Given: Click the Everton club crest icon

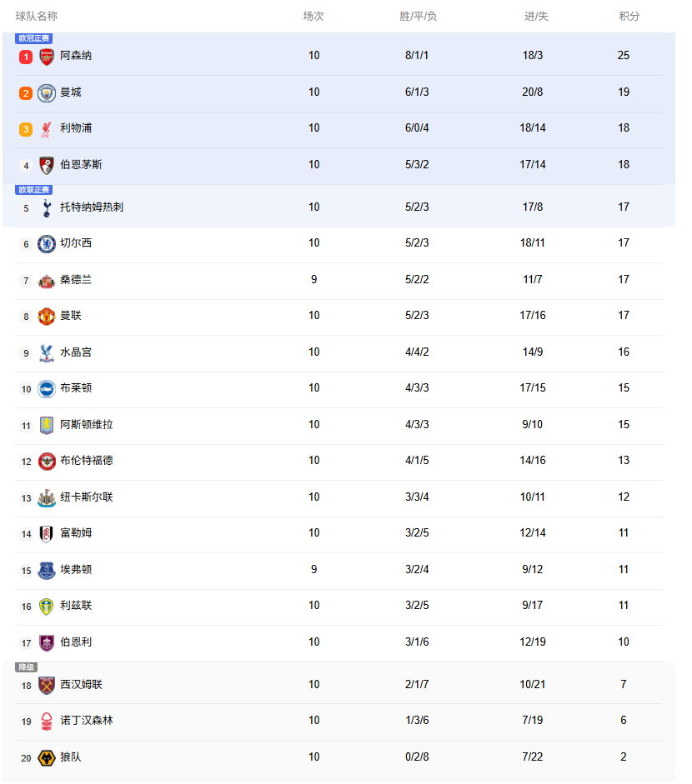Looking at the screenshot, I should [x=47, y=571].
